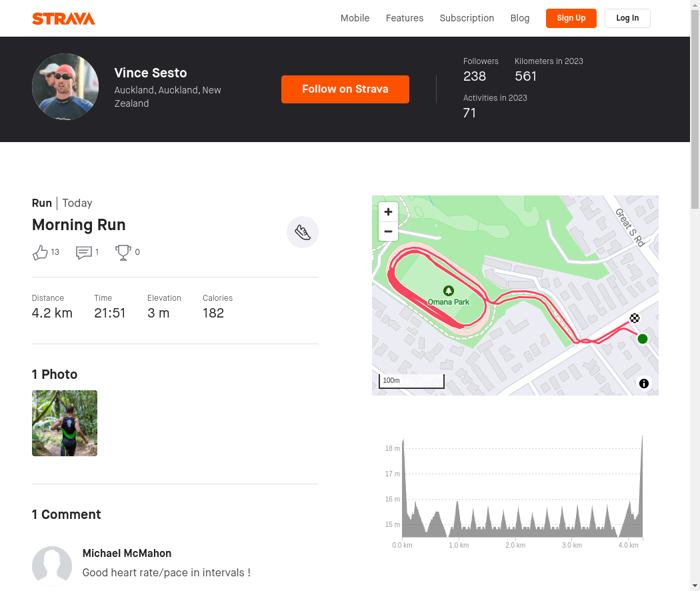Give kudos with the thumbs-up icon
The width and height of the screenshot is (700, 591).
click(40, 252)
